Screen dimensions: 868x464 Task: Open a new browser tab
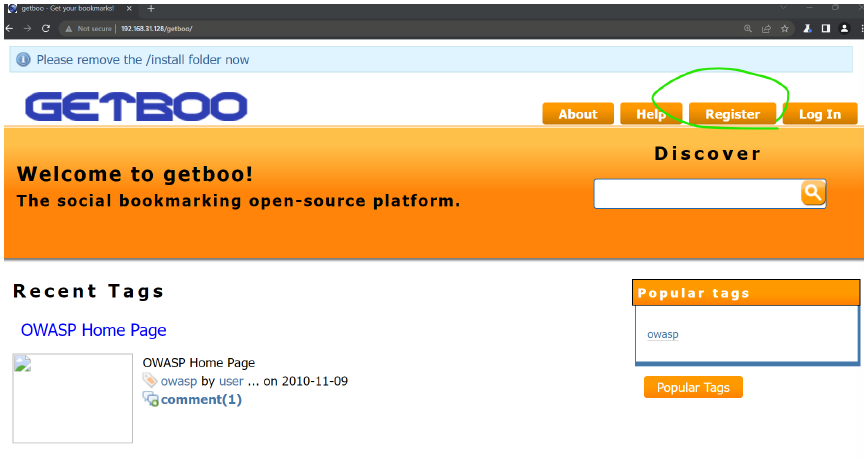151,8
